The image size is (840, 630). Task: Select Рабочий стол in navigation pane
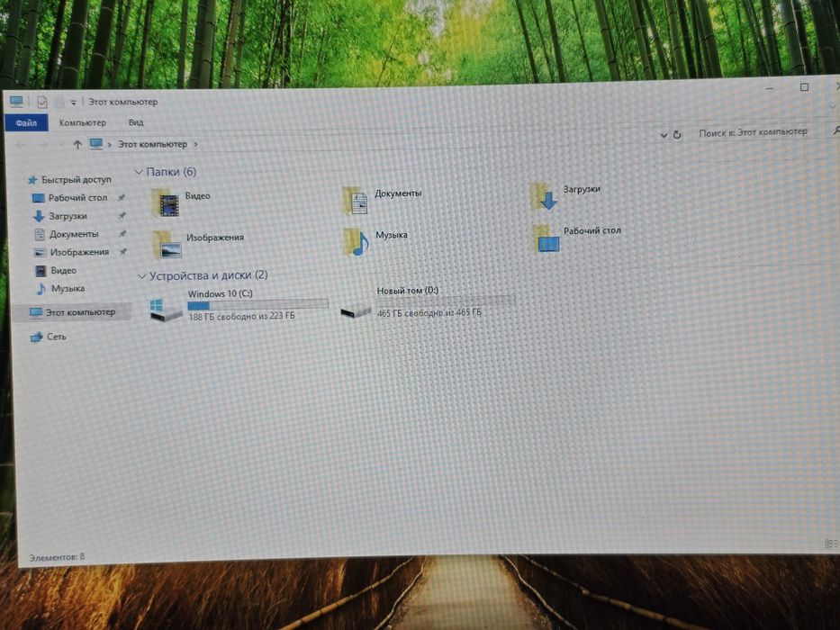pos(77,198)
